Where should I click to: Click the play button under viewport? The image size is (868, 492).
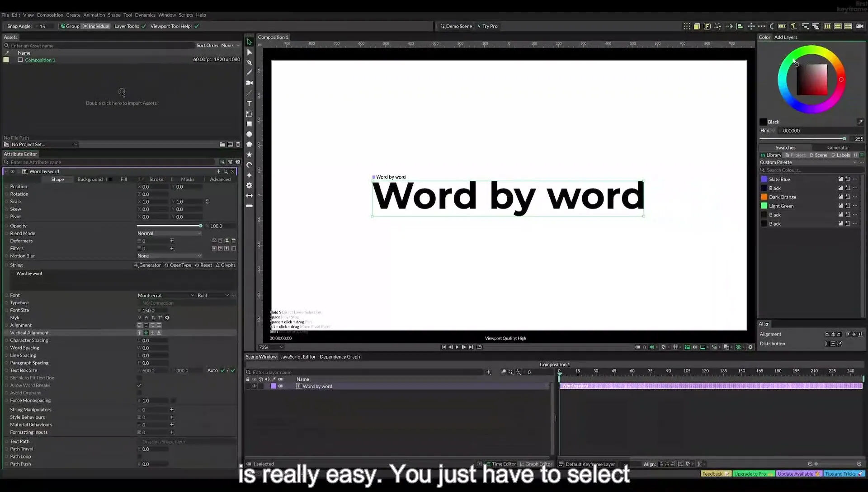[x=457, y=347]
